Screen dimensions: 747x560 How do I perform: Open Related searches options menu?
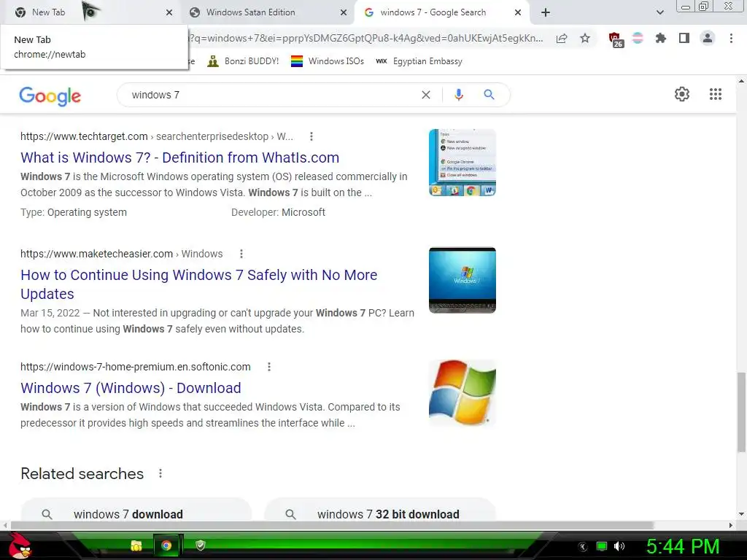(160, 473)
